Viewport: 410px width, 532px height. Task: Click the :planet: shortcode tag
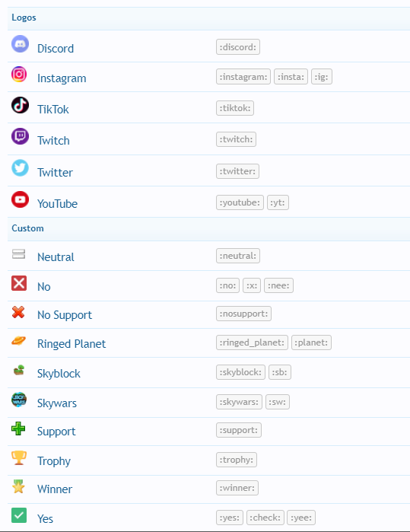click(311, 342)
